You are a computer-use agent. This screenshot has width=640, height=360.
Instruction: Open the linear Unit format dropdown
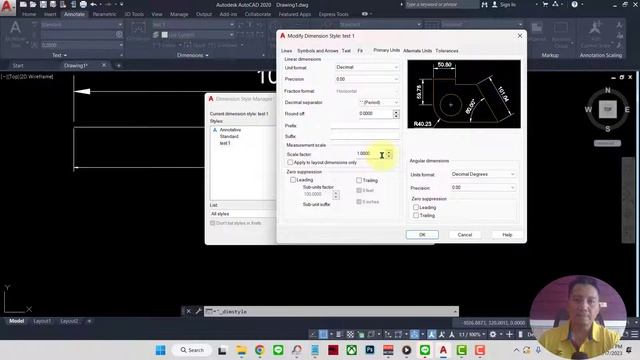[367, 67]
